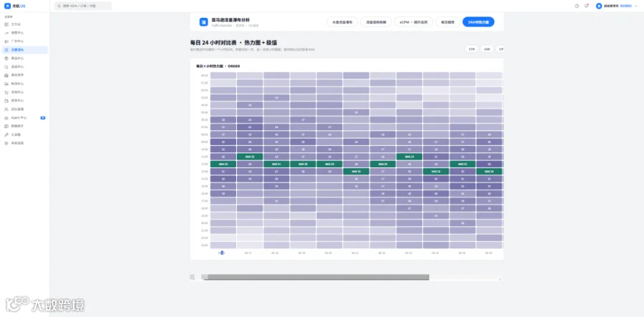Image resolution: width=644 pixels, height=317 pixels.
Task: Open Agent 中心 robot icon in sidebar
Action: coord(6,118)
